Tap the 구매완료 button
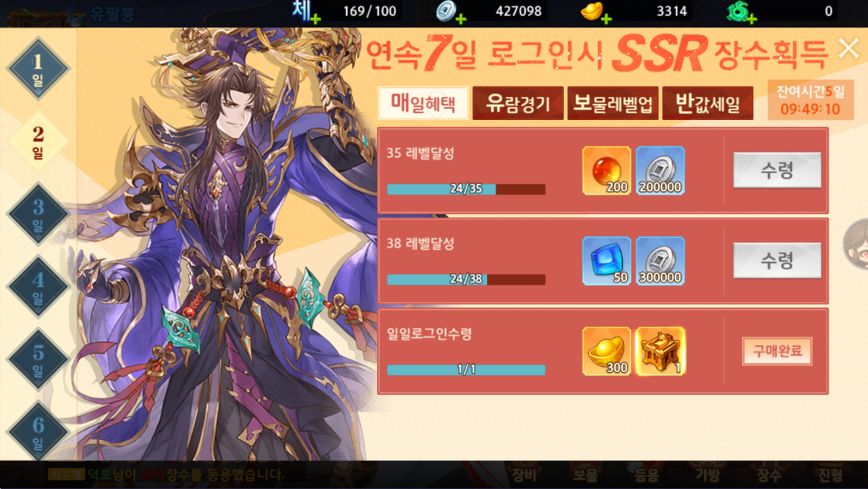 coord(777,351)
